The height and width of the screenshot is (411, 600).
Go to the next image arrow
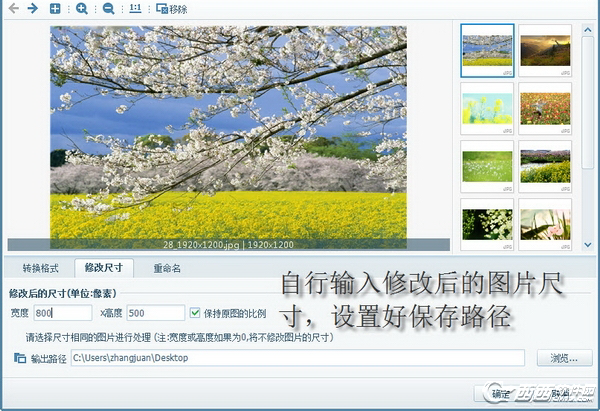point(33,8)
